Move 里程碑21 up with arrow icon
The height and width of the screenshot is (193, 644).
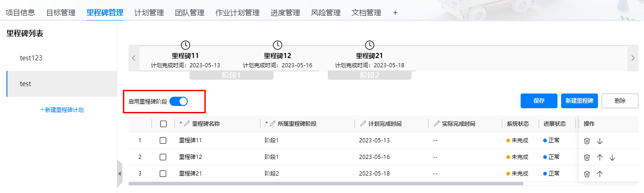click(599, 174)
